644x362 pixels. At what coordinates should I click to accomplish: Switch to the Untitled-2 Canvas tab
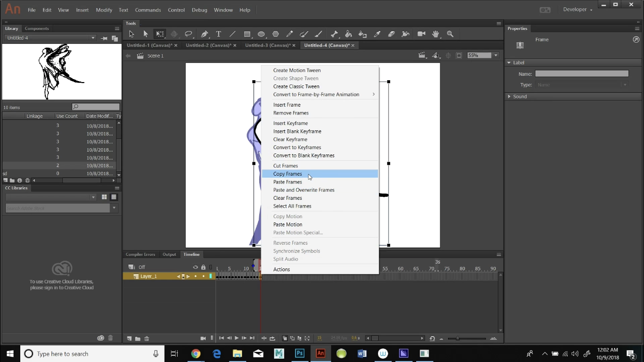coord(209,45)
